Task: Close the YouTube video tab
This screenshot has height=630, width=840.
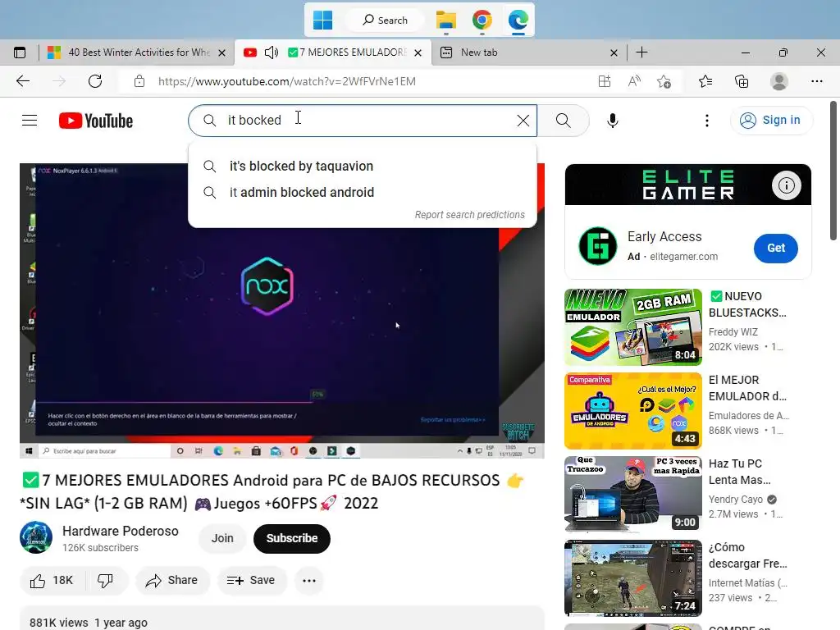Action: coord(418,53)
